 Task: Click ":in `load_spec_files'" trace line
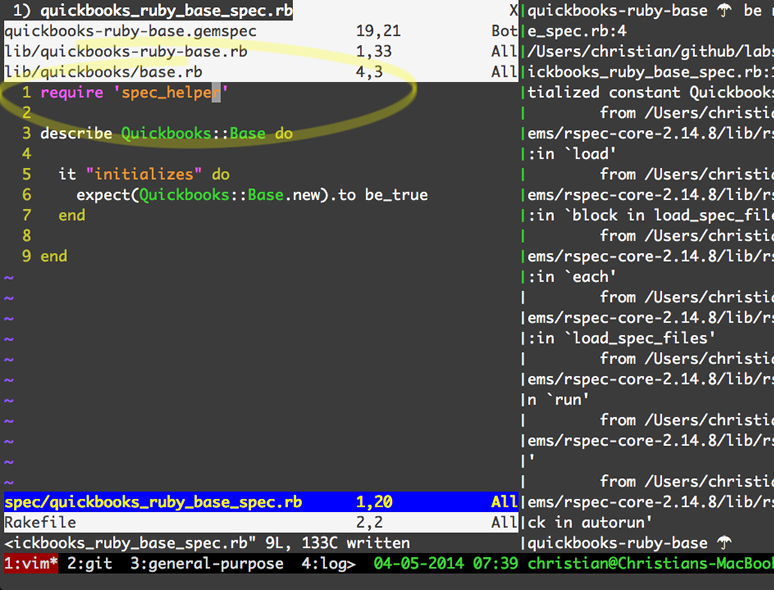[x=621, y=338]
